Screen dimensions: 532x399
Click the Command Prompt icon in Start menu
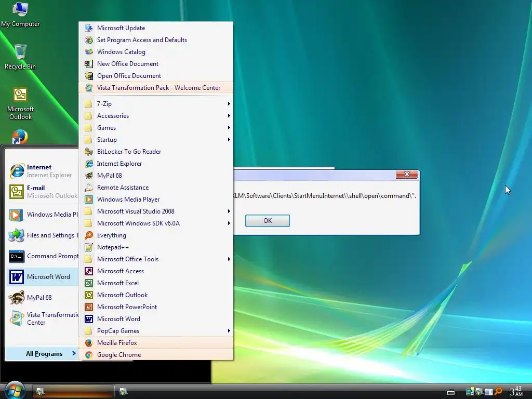[16, 256]
